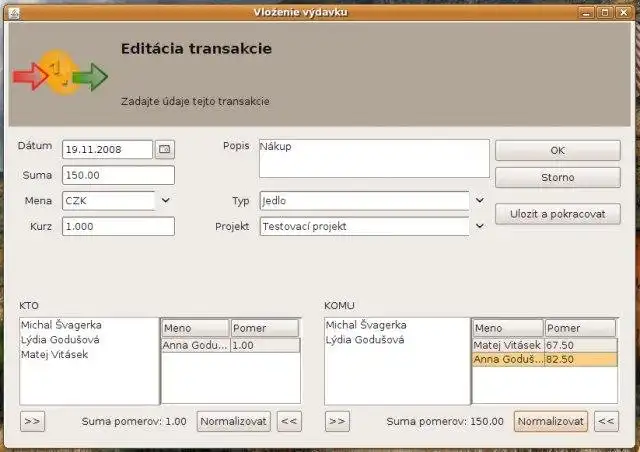This screenshot has width=640, height=452.
Task: Select Matej Vitásek in KTO list
Action: click(x=89, y=354)
